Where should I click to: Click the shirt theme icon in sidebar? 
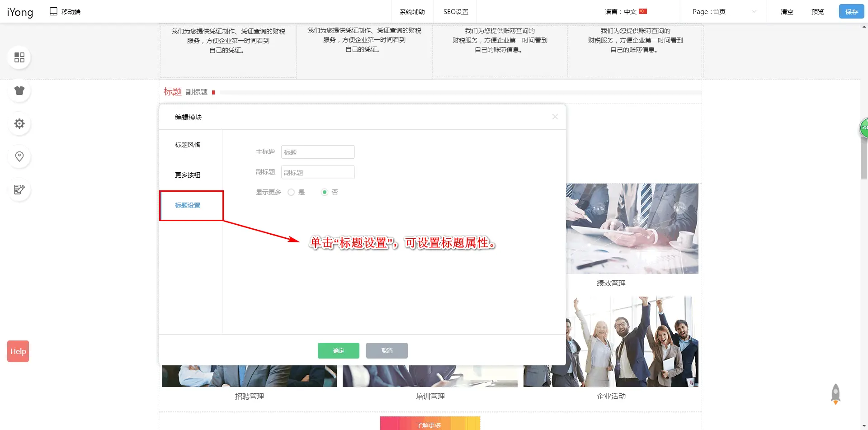tap(19, 90)
